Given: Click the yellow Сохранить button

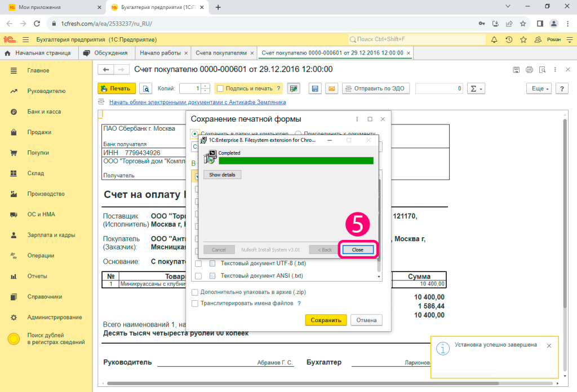Looking at the screenshot, I should point(326,320).
